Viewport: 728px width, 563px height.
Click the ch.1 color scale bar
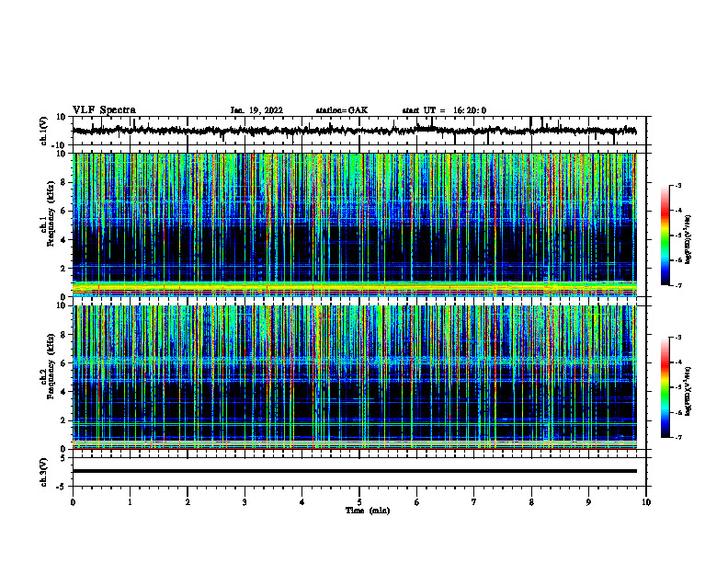point(665,236)
